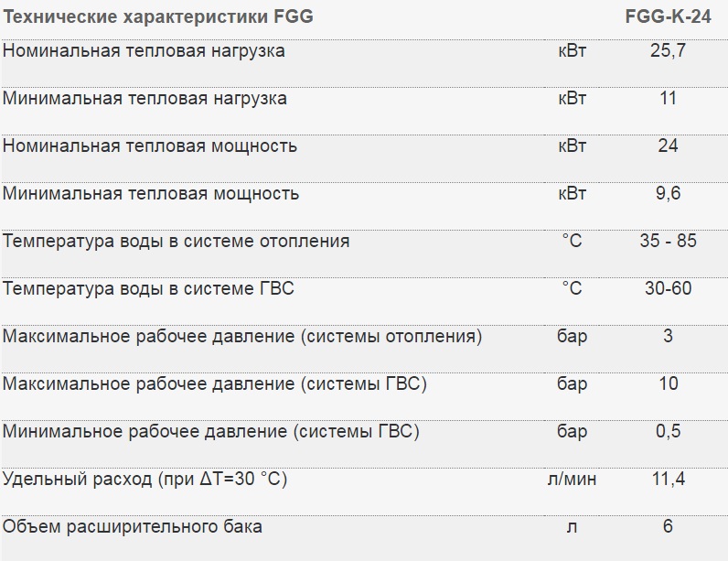Click the 9,6 value cell

click(x=668, y=194)
